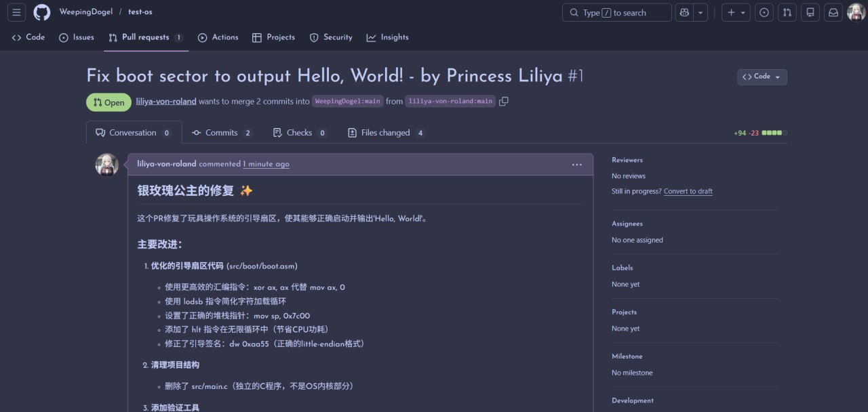Switch to the Files changed tab
The width and height of the screenshot is (868, 412).
pyautogui.click(x=385, y=133)
